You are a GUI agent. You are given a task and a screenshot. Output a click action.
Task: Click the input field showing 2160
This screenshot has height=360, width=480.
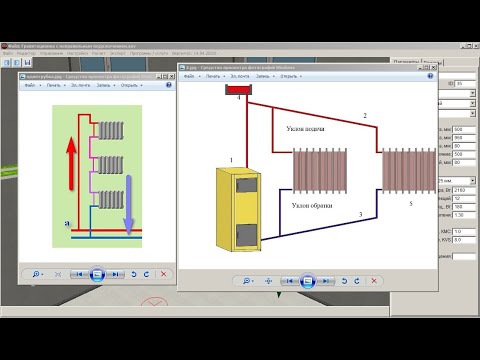(464, 190)
